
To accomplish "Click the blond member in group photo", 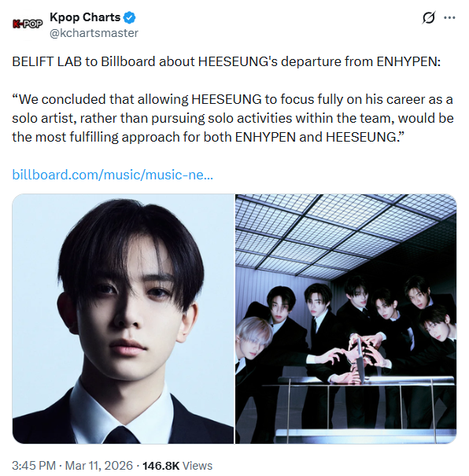I will [253, 338].
